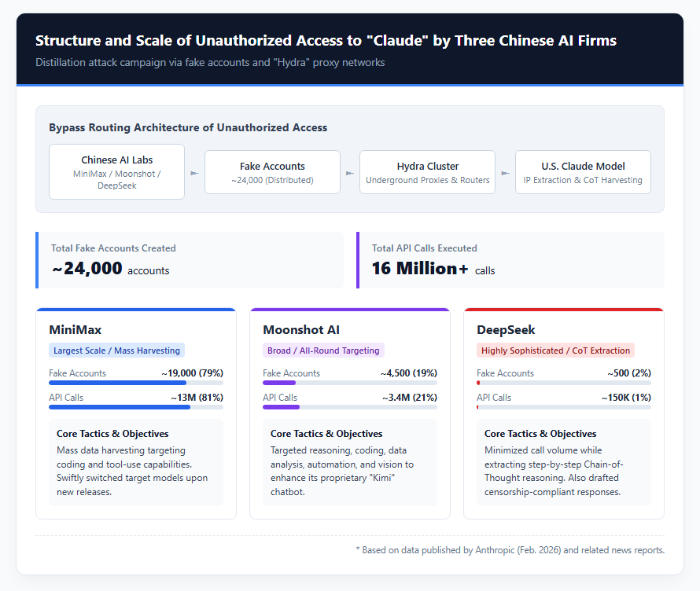
Task: Click the "API Calls" label in the DeepSeek card
Action: point(494,398)
